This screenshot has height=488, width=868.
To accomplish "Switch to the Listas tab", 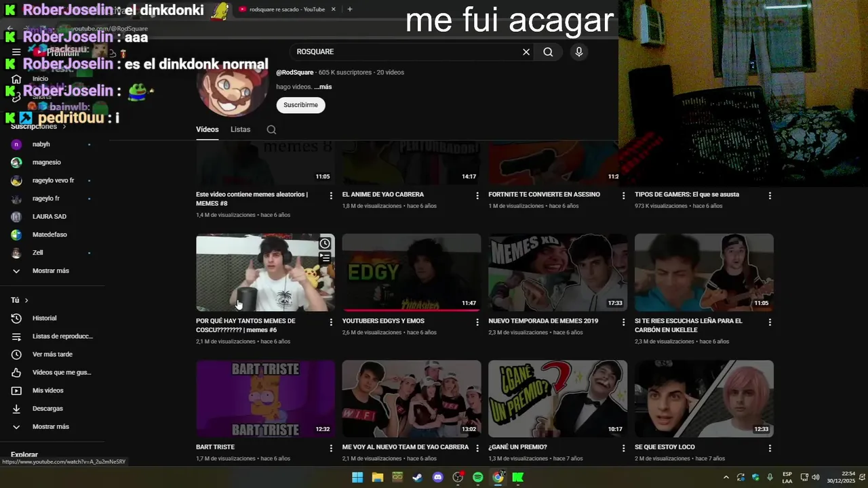I will [x=240, y=129].
